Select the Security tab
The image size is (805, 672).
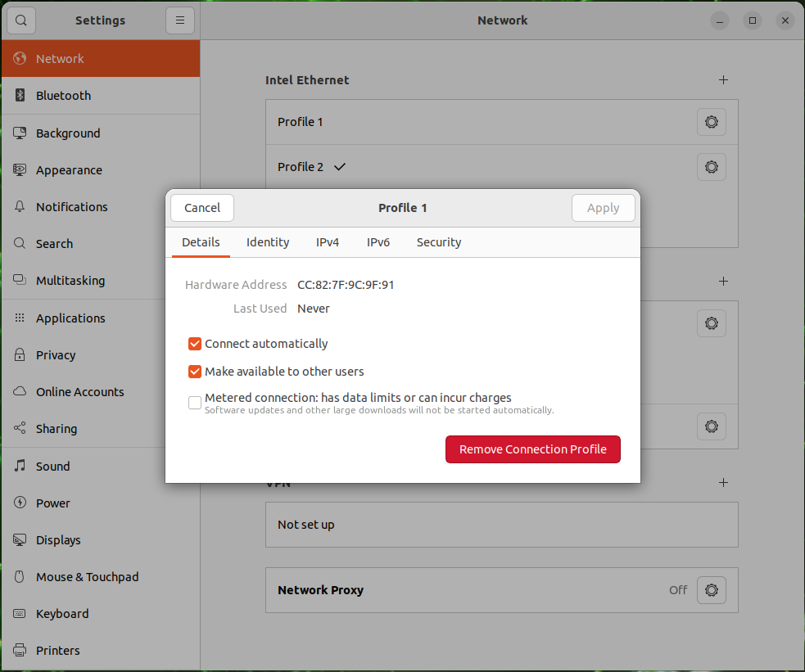[x=439, y=242]
